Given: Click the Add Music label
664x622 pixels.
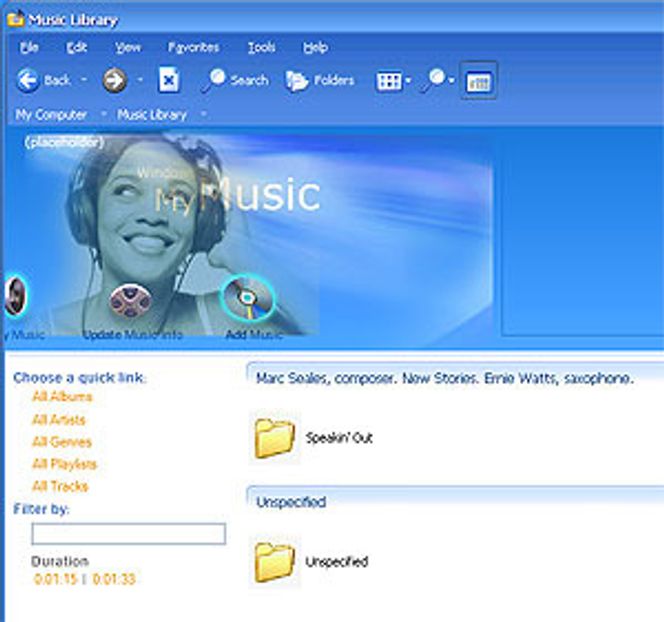Looking at the screenshot, I should tap(254, 334).
